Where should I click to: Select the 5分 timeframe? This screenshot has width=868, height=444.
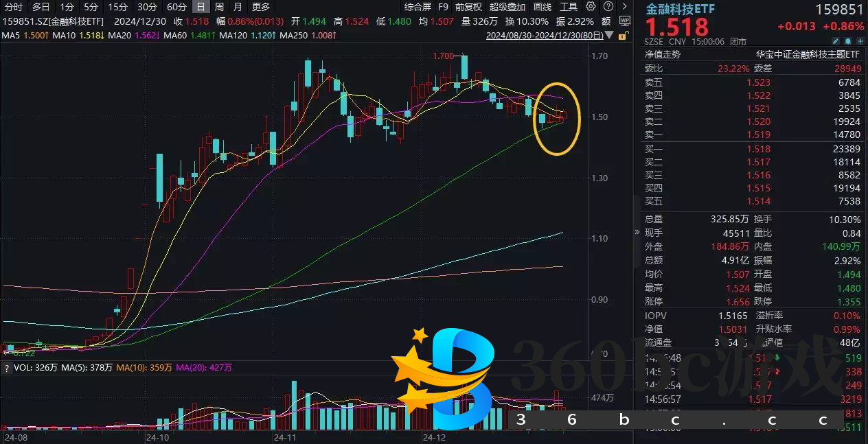point(91,7)
